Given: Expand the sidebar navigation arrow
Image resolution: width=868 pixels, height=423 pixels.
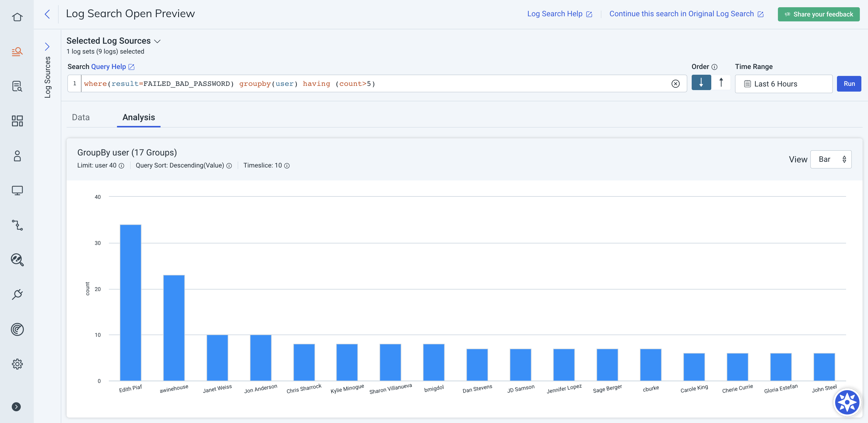Looking at the screenshot, I should pos(16,407).
